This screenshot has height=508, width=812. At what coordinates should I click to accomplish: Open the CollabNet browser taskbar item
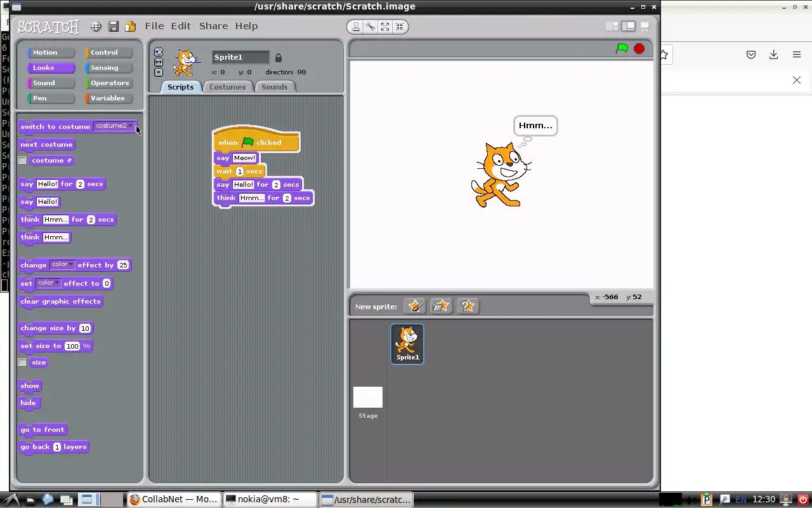(x=174, y=500)
